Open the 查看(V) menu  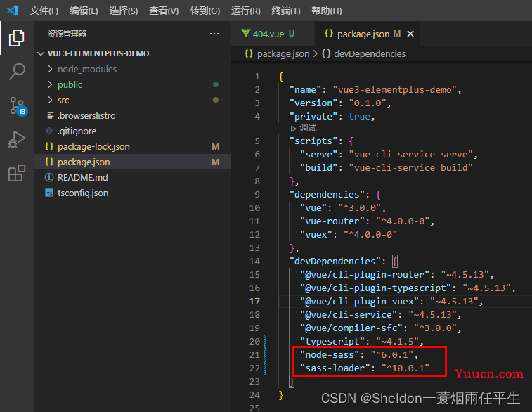164,11
